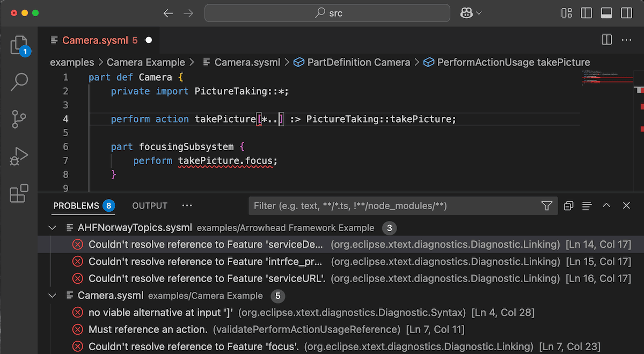
Task: Click unsaved dot on Camera.sysml tab
Action: (149, 40)
